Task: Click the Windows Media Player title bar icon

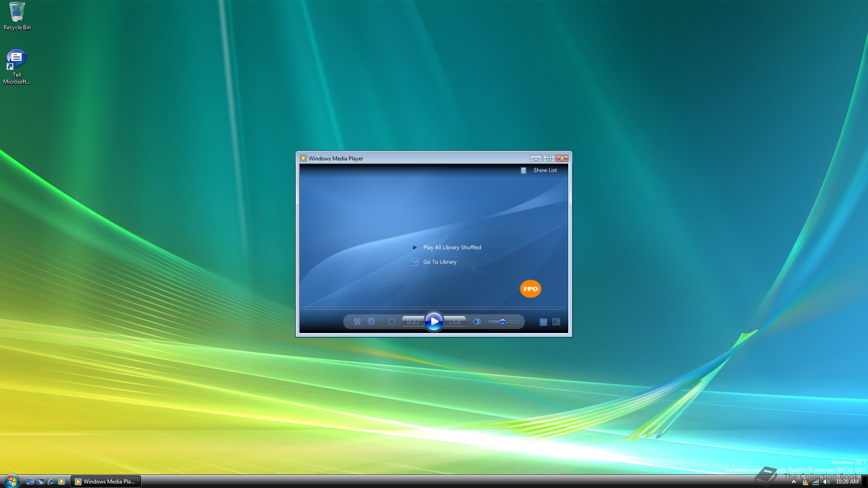Action: (303, 158)
